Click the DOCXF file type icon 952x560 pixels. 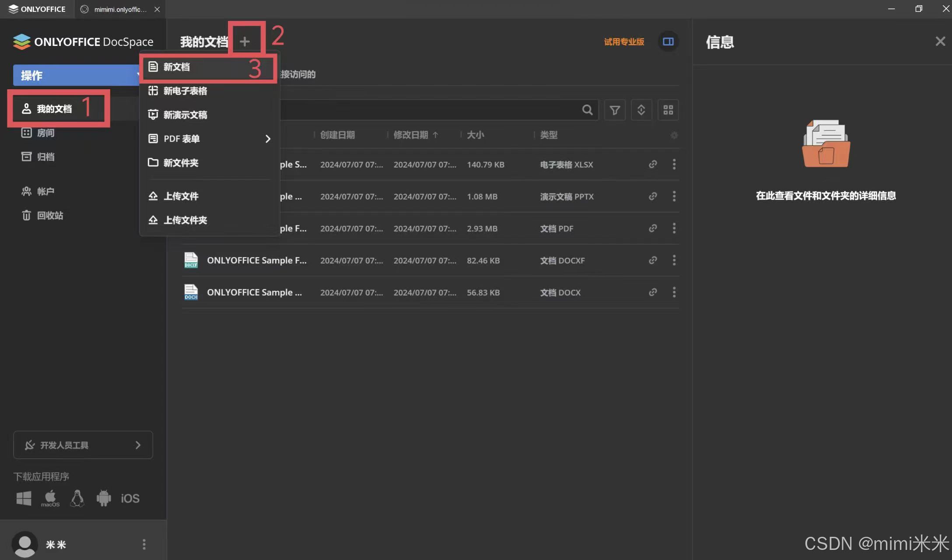click(191, 260)
